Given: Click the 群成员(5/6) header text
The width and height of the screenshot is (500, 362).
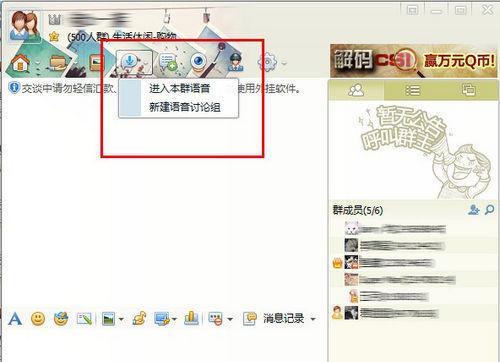Looking at the screenshot, I should (x=358, y=210).
